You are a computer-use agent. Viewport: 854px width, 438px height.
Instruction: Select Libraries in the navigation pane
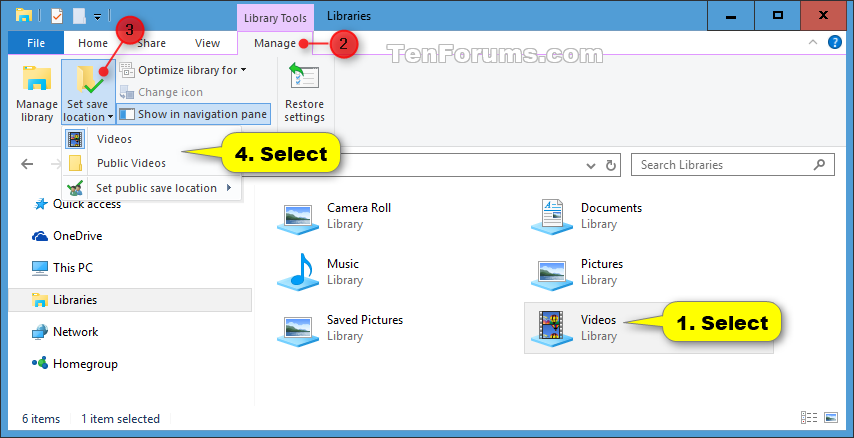point(130,300)
